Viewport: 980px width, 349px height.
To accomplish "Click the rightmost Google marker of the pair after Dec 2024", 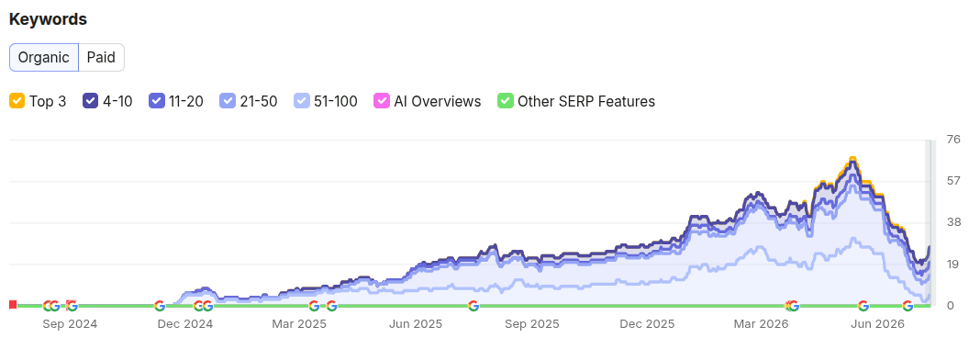I will click(x=207, y=306).
